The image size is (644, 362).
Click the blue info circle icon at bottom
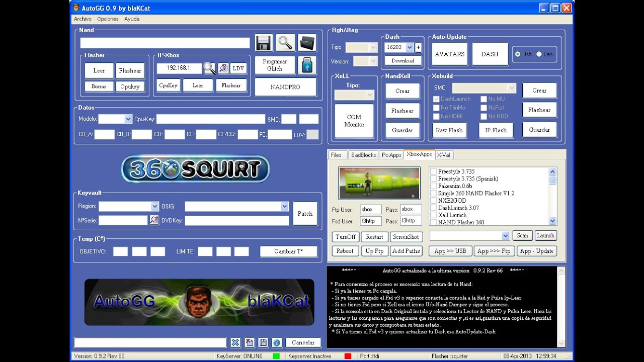tap(276, 342)
